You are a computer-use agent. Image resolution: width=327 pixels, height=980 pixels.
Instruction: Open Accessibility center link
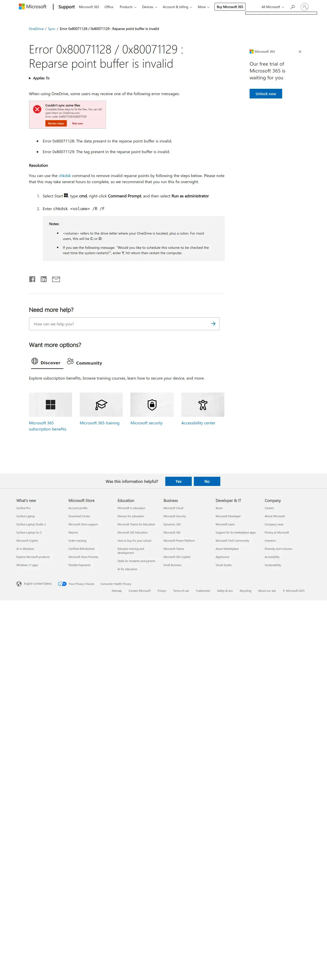pyautogui.click(x=198, y=423)
